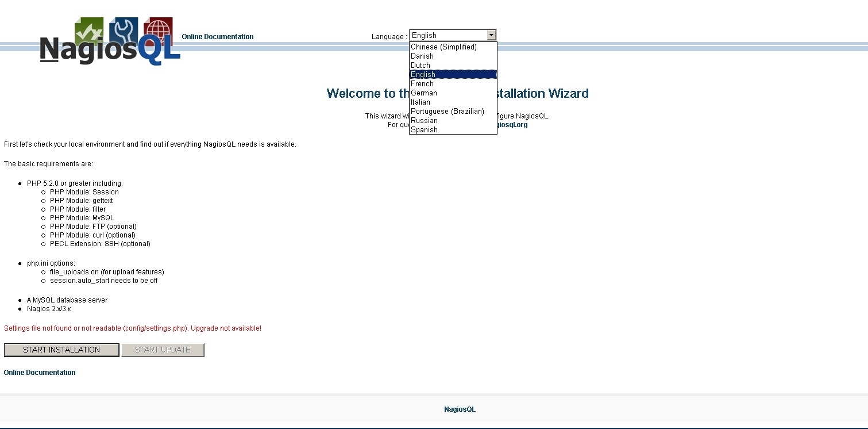
Task: Choose Portuguese (Brazilian) option
Action: point(453,112)
